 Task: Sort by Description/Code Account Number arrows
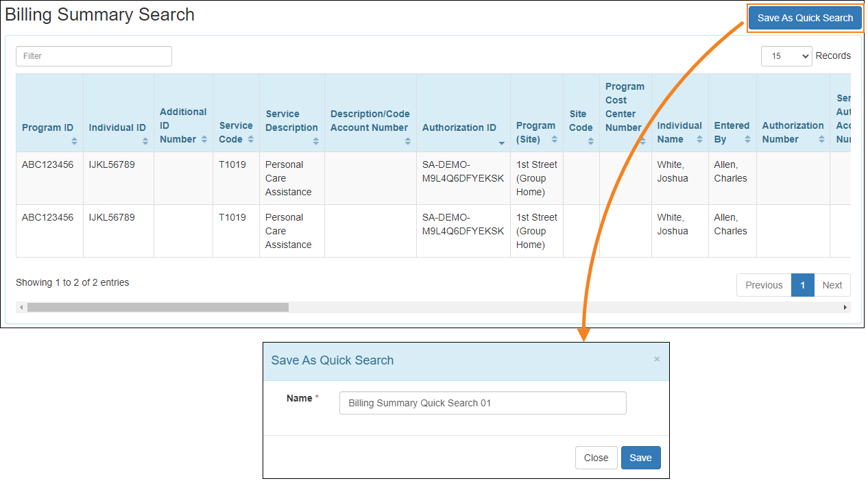coord(408,140)
